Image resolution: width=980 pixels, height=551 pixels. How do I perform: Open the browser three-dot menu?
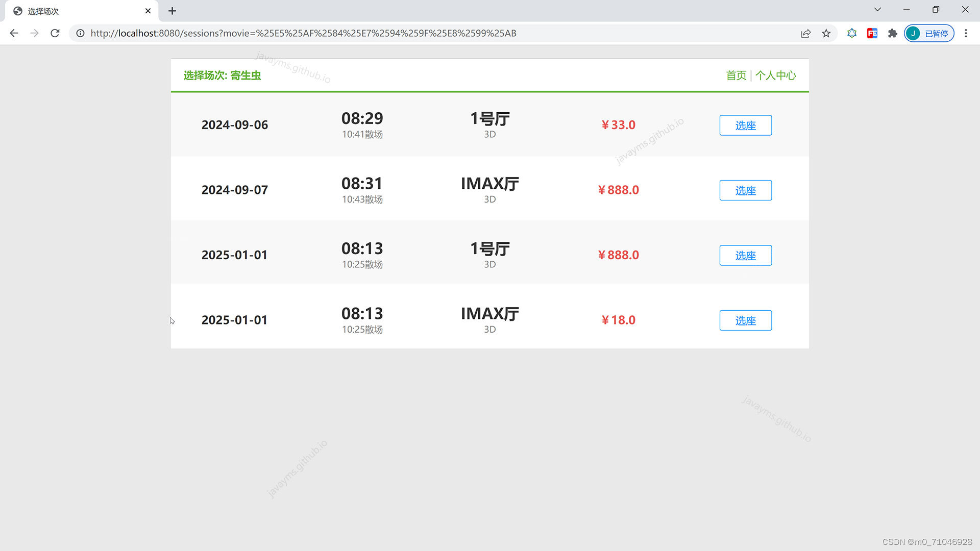[966, 33]
